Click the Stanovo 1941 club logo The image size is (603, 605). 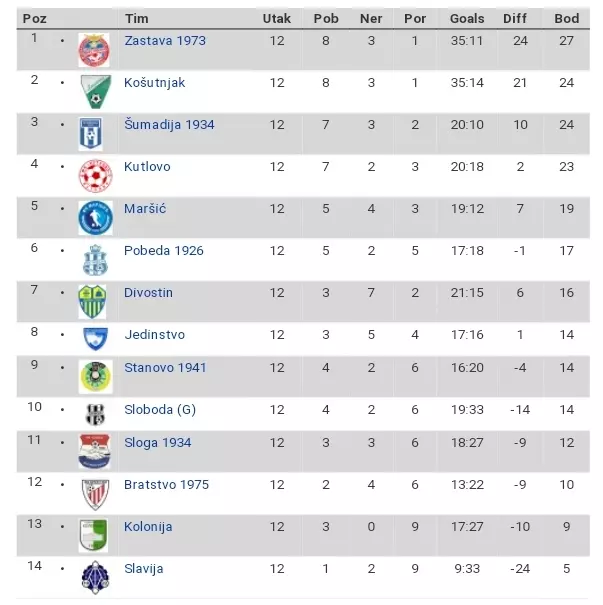point(96,377)
